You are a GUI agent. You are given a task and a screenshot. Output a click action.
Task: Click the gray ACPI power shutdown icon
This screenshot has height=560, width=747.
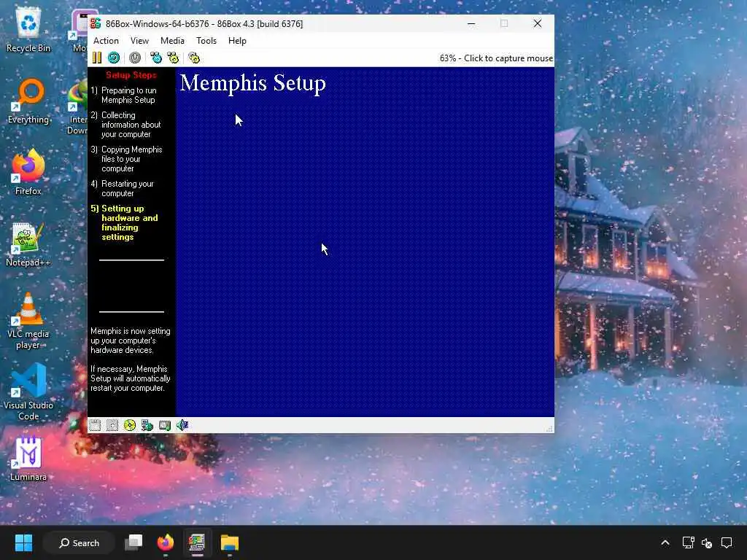point(135,58)
